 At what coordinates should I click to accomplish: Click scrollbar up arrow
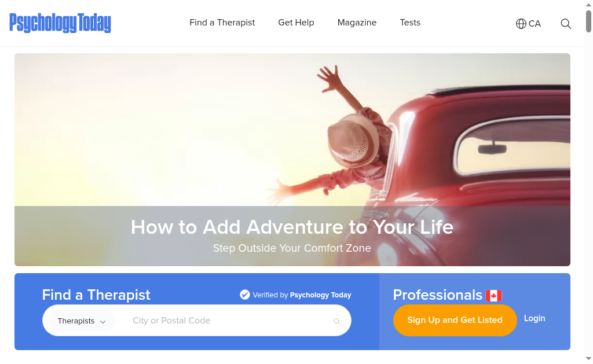click(588, 5)
